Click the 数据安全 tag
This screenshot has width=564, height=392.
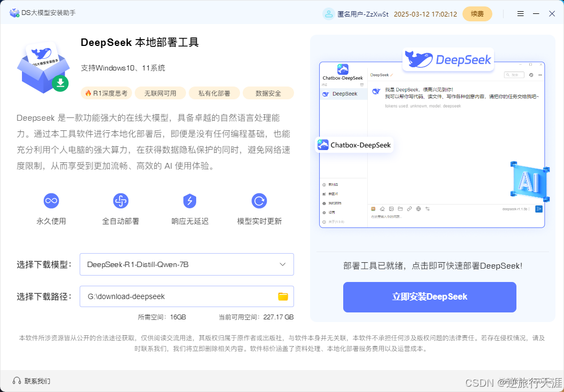pyautogui.click(x=268, y=93)
